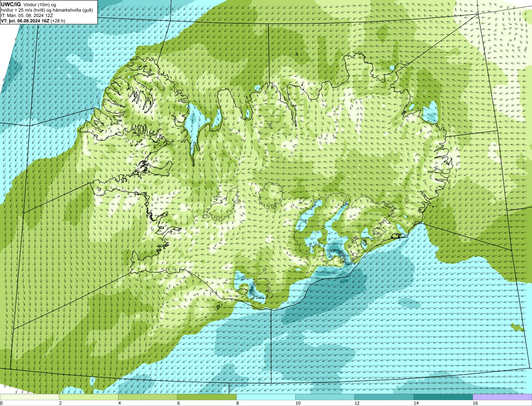
Task: Click the 4–6 m/s green legend swatch
Action: (x=148, y=397)
